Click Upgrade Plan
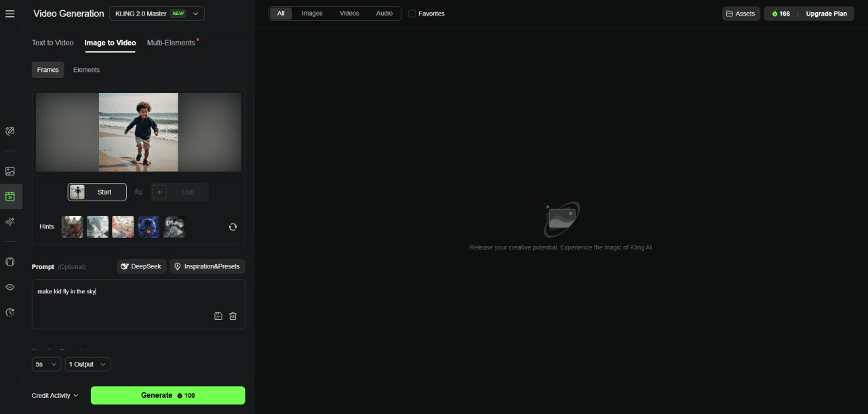 click(826, 14)
